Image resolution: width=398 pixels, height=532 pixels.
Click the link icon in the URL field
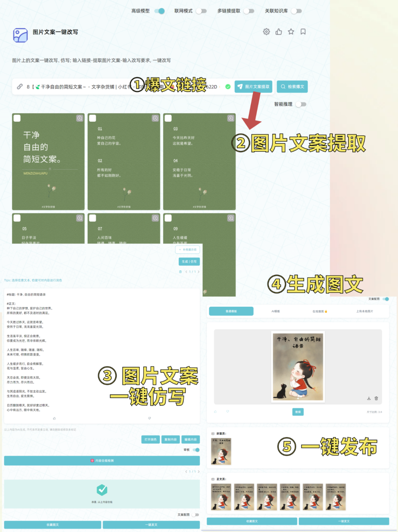20,87
